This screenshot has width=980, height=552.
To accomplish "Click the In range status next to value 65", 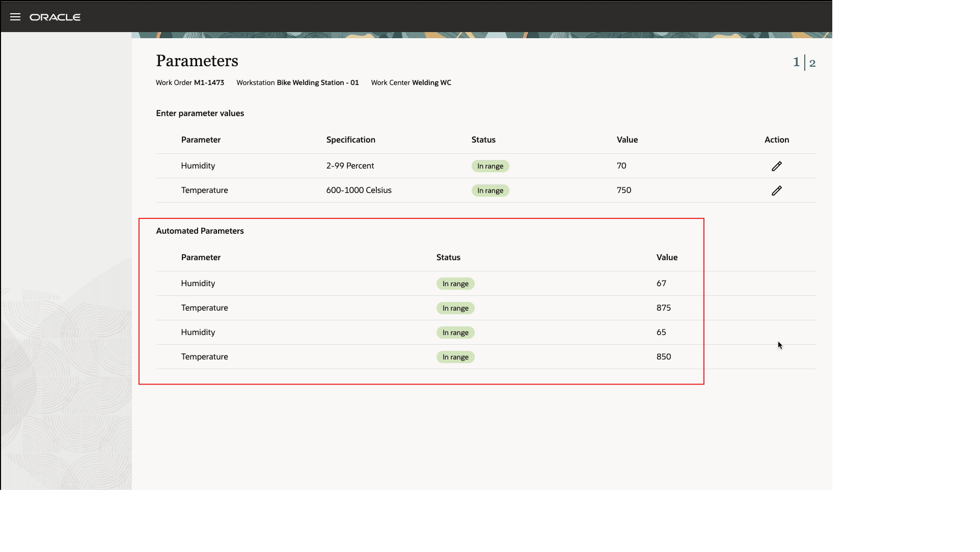I will (x=455, y=332).
